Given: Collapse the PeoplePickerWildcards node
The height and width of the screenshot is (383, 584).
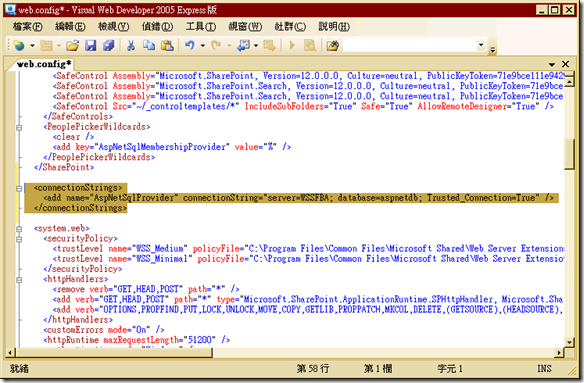Looking at the screenshot, I should 19,127.
